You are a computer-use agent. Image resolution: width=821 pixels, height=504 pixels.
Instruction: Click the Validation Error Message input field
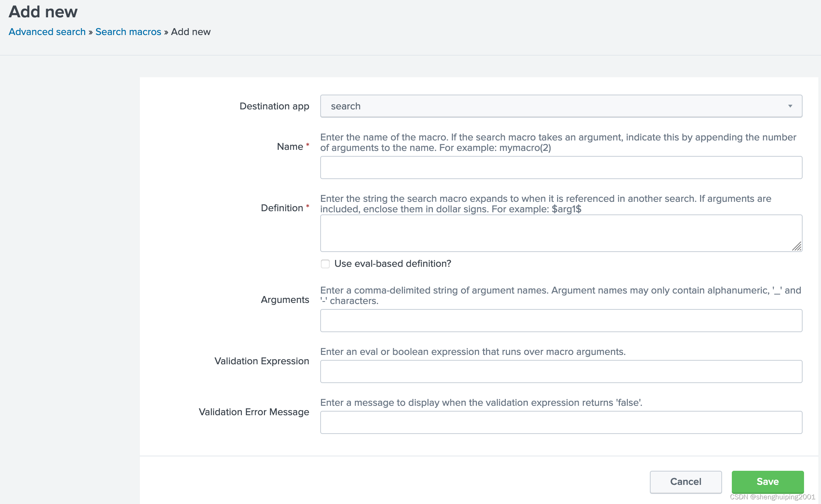pos(561,422)
